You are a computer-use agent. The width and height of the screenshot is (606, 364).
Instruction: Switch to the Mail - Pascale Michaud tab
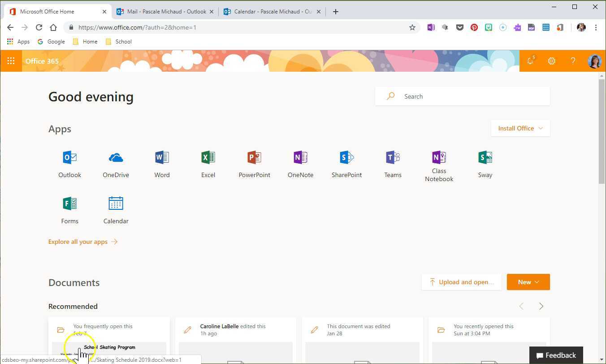pos(165,12)
